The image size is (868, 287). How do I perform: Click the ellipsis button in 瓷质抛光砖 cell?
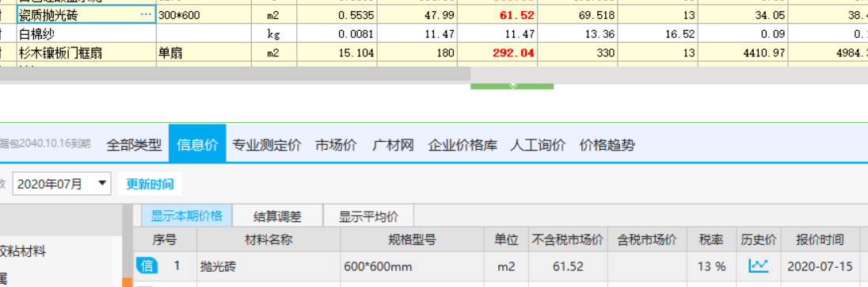(147, 15)
